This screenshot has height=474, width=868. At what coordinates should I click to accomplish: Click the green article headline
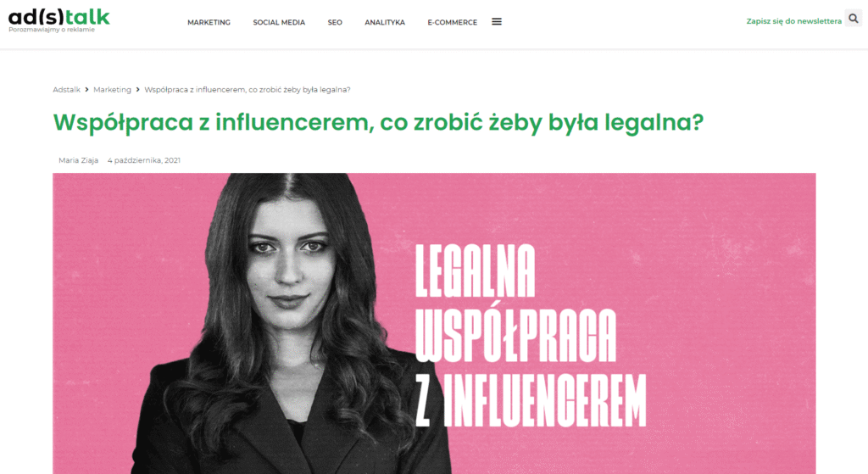click(x=378, y=122)
